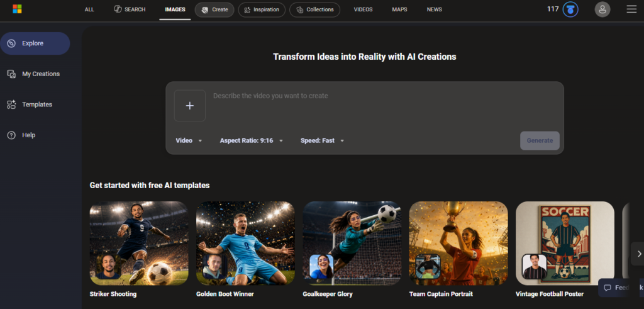Image resolution: width=644 pixels, height=309 pixels.
Task: Click the Striker Shooting title text
Action: click(113, 294)
